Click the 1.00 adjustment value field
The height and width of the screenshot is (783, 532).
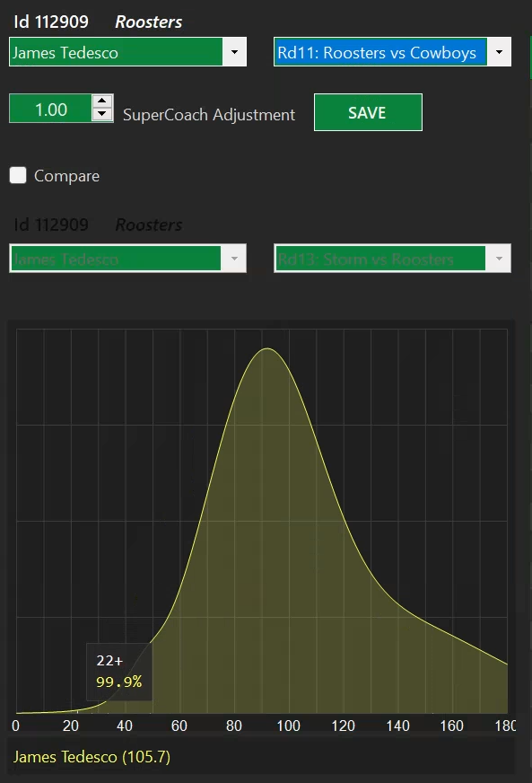click(x=50, y=109)
